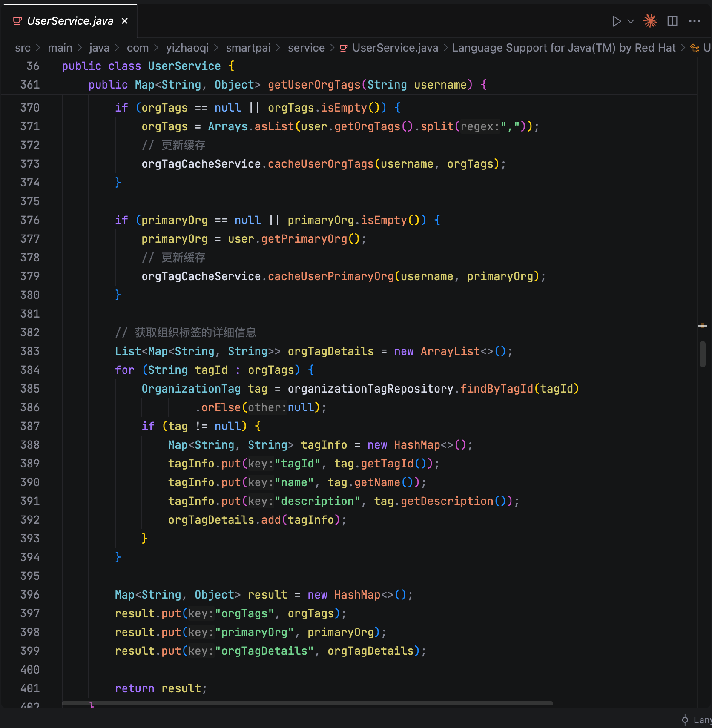This screenshot has height=728, width=712.
Task: Jump to sticky getUserOrgTags method header
Action: (x=288, y=85)
